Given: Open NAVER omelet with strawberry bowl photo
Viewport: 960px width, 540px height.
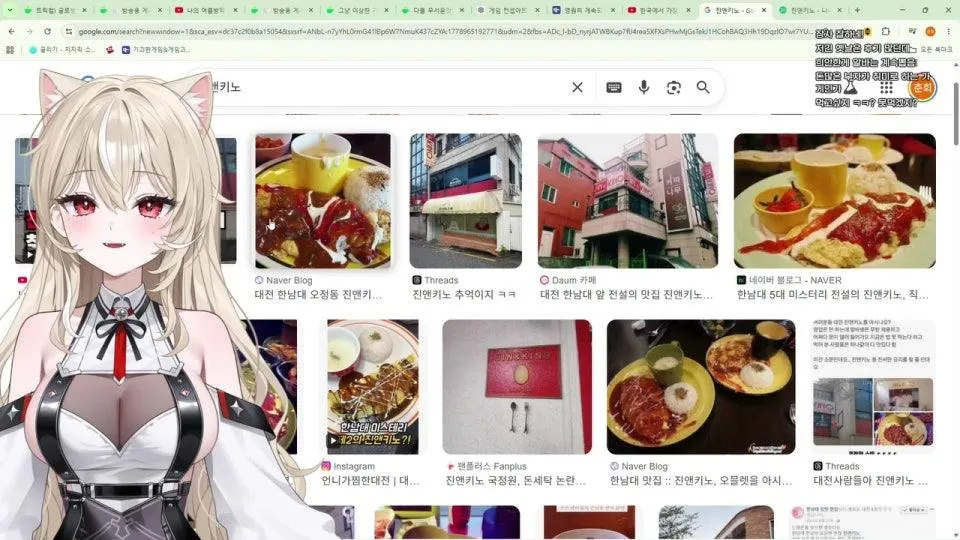Looking at the screenshot, I should [x=834, y=201].
